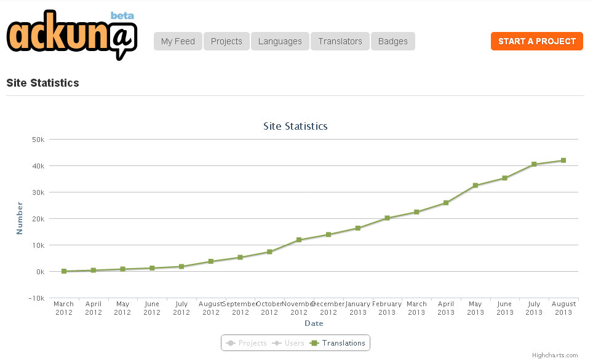Open the Badges tab
Viewport: 593px width, 364px height.
click(392, 41)
